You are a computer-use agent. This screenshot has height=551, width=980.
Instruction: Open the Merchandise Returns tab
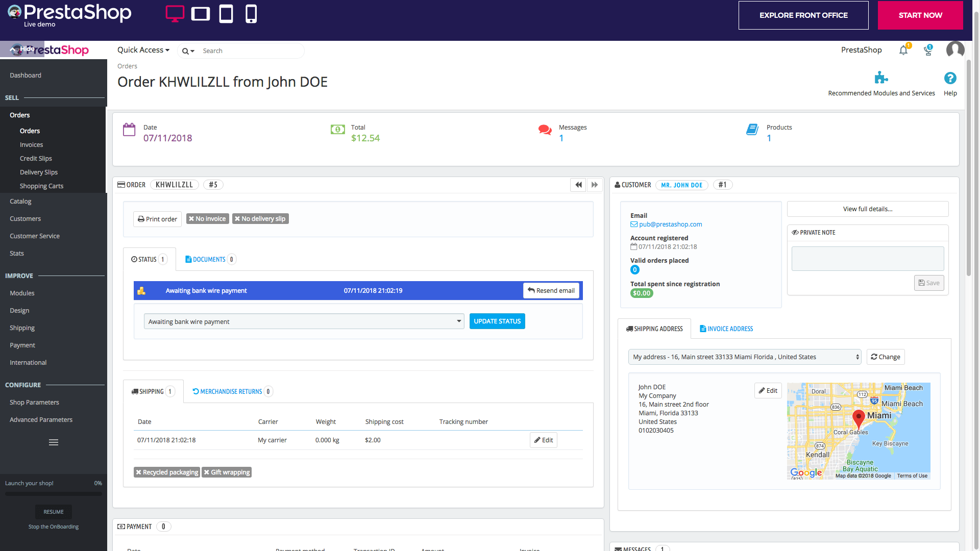pyautogui.click(x=232, y=391)
